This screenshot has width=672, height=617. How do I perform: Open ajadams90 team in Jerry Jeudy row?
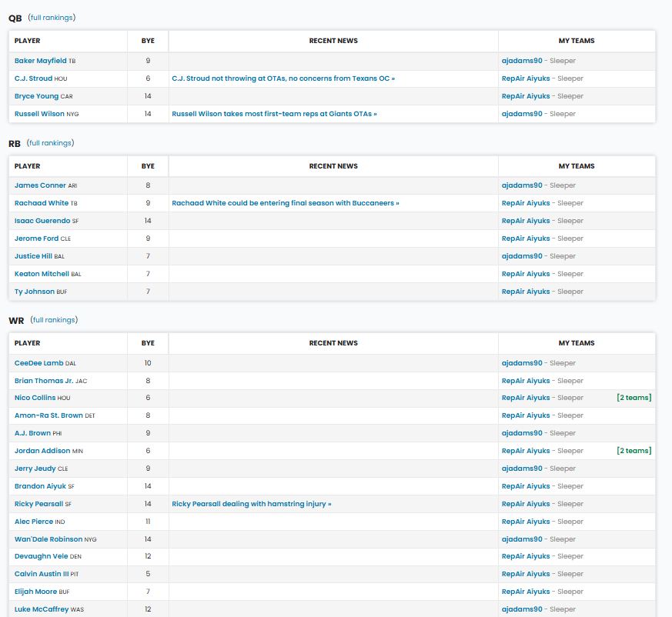point(522,469)
